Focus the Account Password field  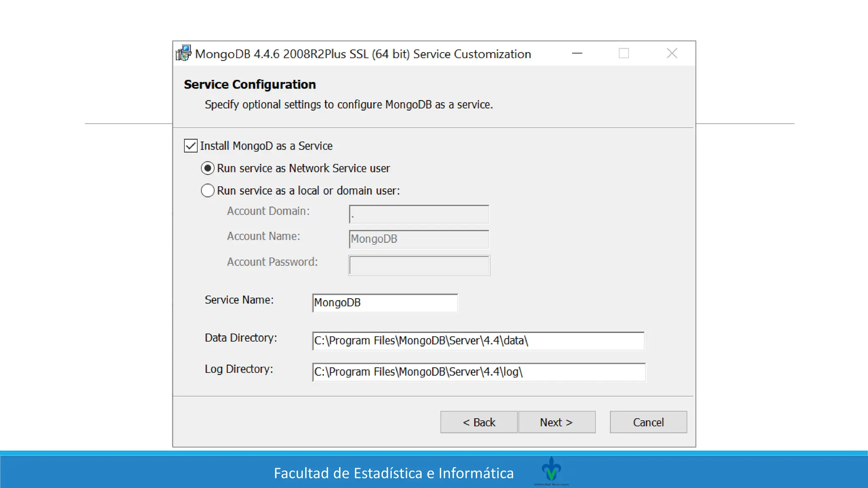[419, 265]
